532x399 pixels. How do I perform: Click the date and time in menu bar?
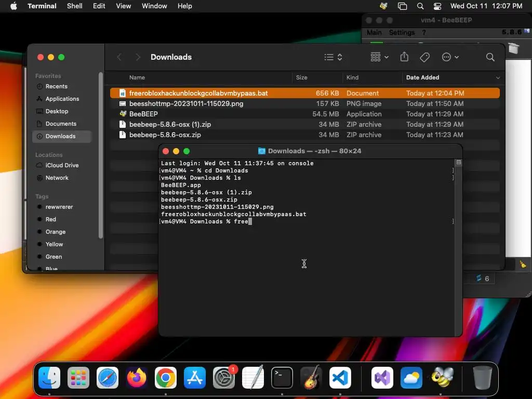click(x=486, y=6)
